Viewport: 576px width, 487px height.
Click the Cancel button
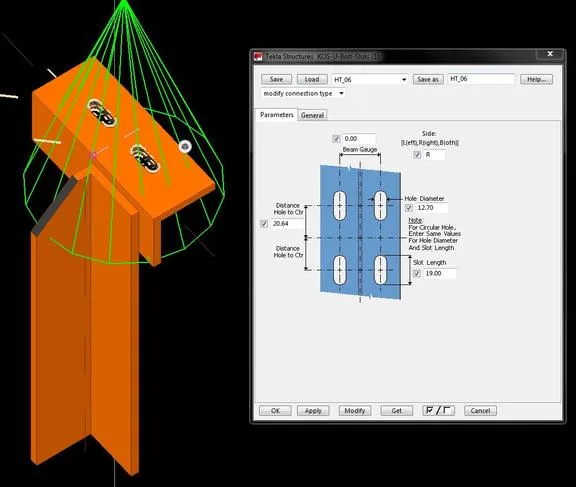pos(480,411)
